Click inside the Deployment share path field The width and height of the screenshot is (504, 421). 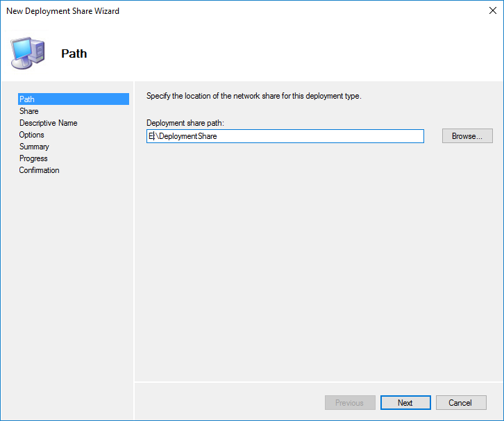285,137
